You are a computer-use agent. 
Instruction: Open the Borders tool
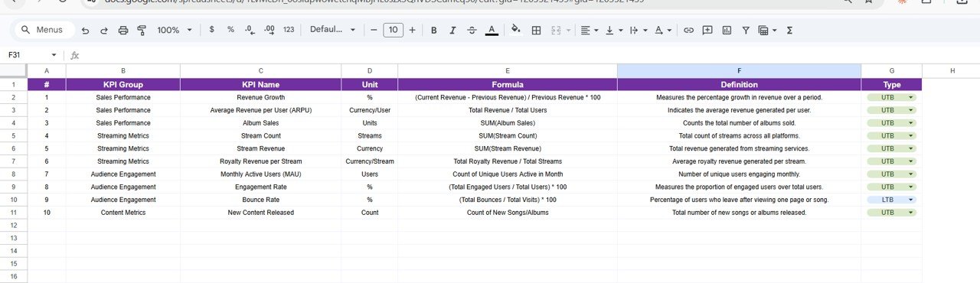[536, 30]
